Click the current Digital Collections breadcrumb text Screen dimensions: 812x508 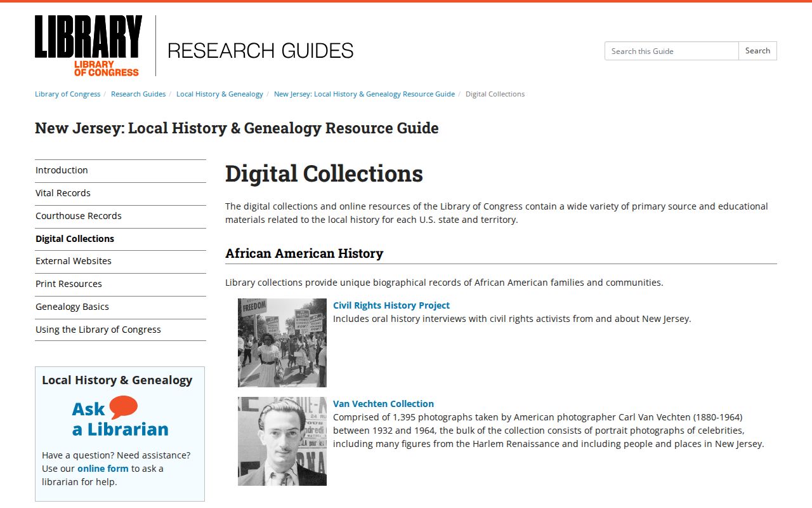[495, 94]
